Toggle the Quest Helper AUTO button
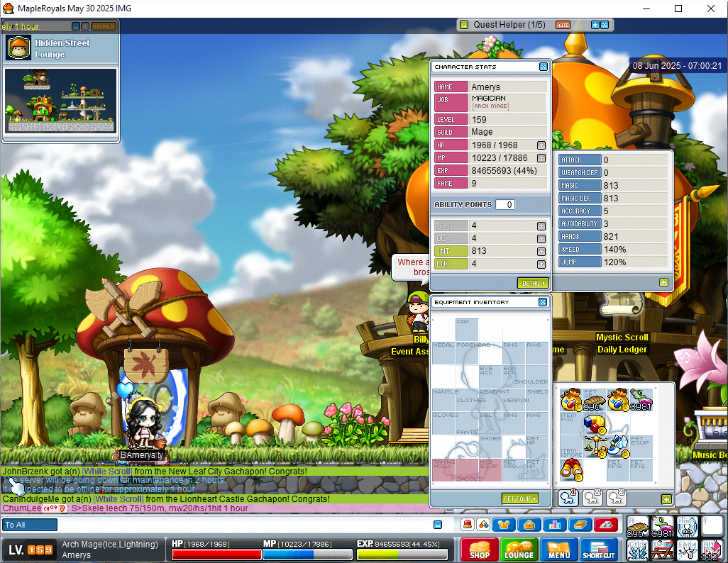Viewport: 728px width, 563px height. (x=563, y=25)
